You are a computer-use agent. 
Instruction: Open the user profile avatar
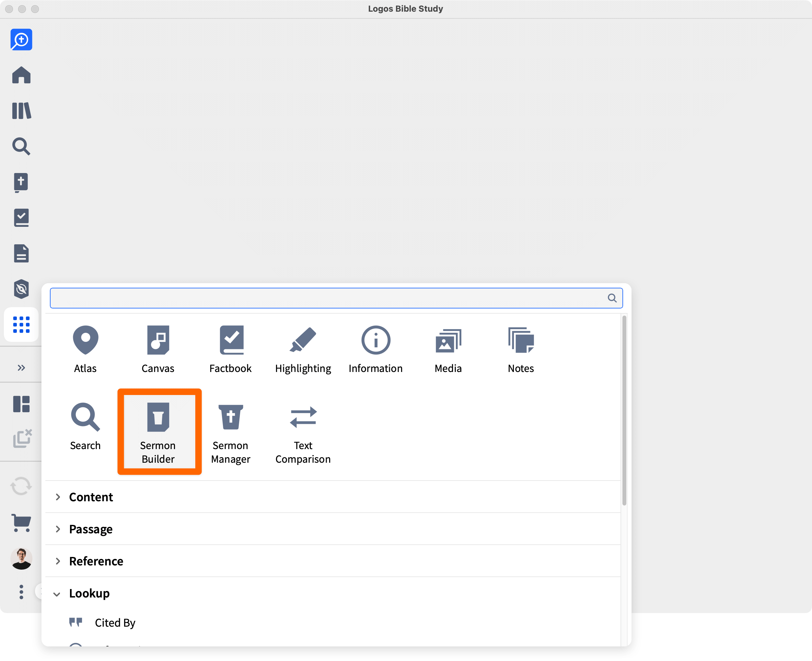click(21, 559)
